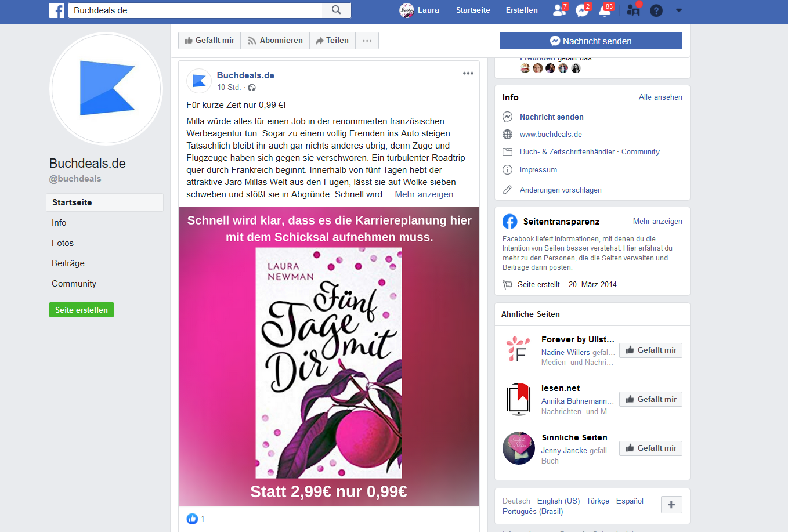
Task: Click the plus button for more languages
Action: click(x=671, y=505)
